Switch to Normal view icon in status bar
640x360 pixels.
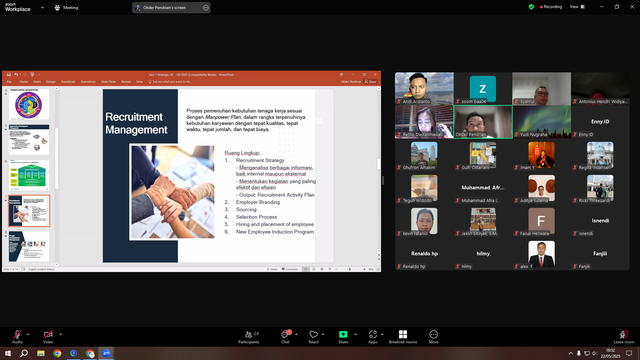tap(306, 269)
